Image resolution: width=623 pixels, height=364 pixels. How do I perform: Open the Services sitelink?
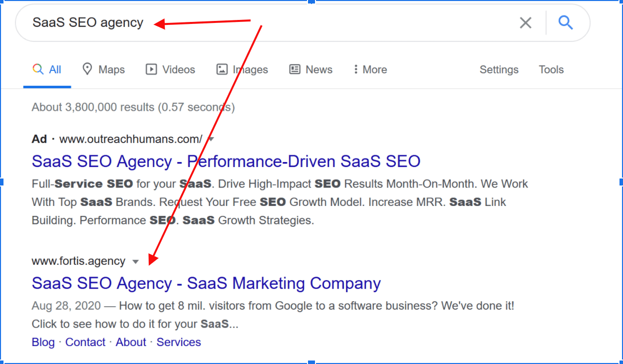pyautogui.click(x=179, y=342)
